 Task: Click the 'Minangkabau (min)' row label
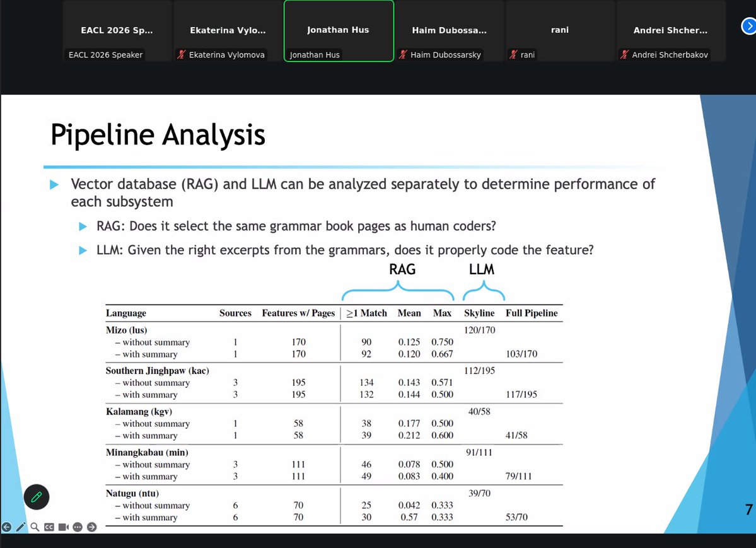click(147, 453)
